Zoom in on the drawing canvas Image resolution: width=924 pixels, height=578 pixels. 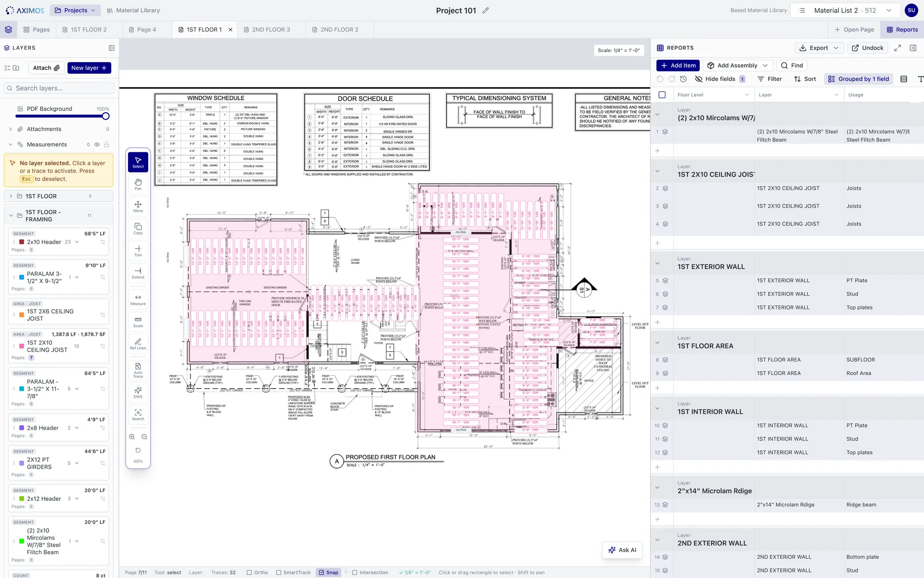[132, 437]
